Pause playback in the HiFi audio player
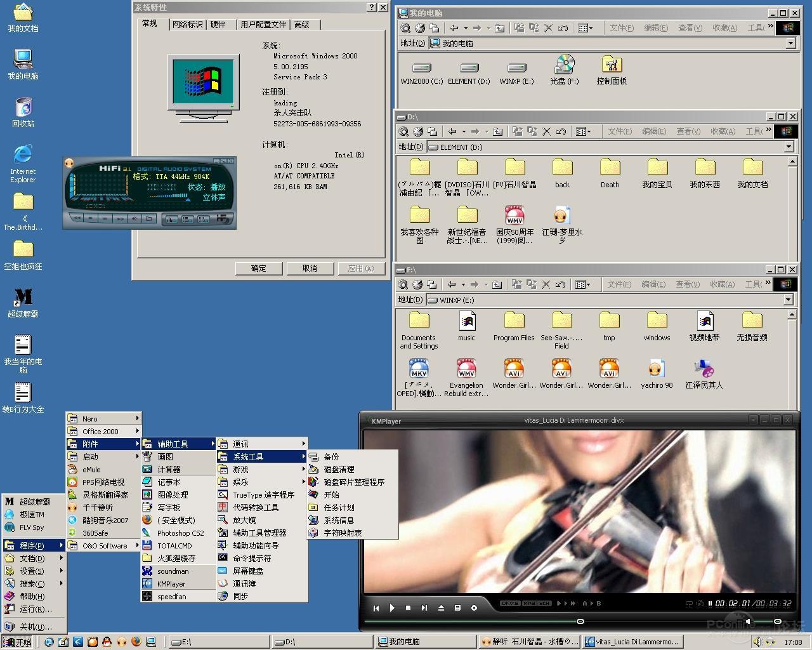Viewport: 812px width, 650px height. [105, 218]
